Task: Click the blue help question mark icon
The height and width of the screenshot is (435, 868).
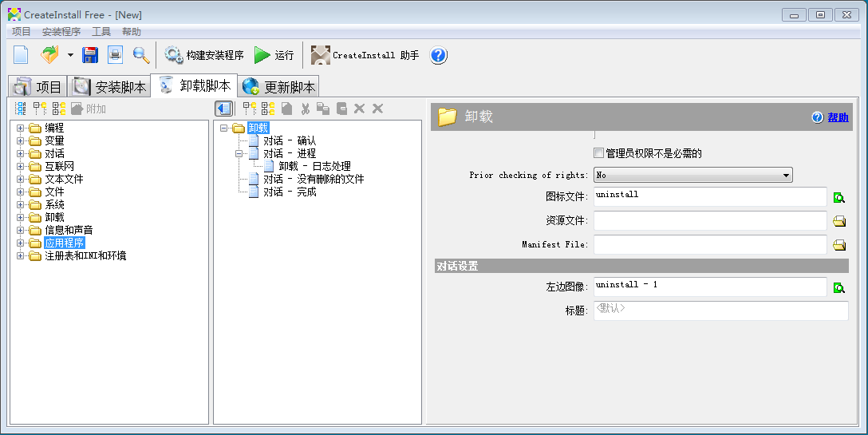Action: [x=439, y=55]
